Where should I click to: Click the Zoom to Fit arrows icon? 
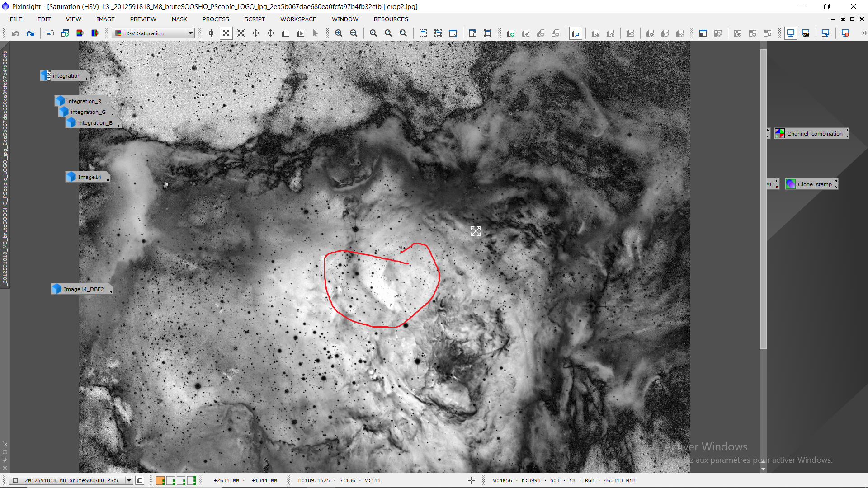point(226,33)
